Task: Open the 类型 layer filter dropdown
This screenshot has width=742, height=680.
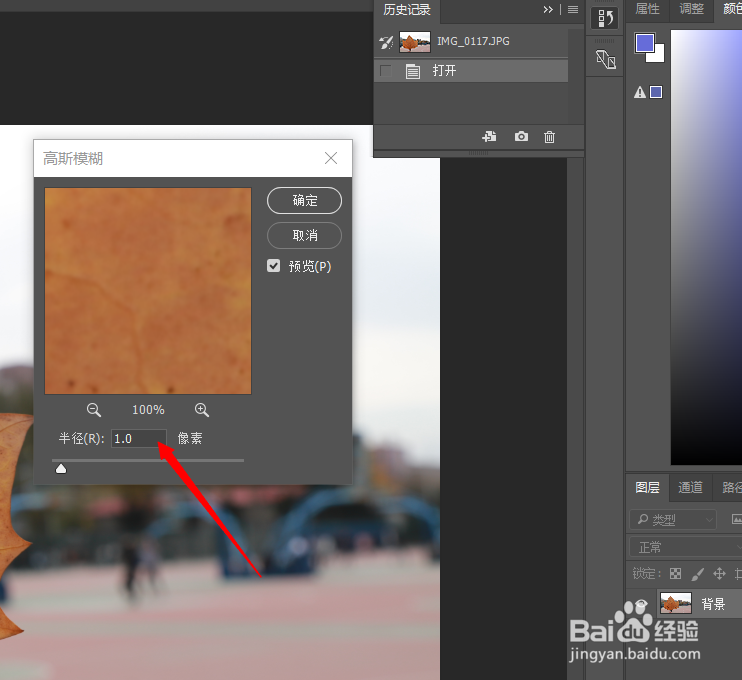Action: [673, 520]
